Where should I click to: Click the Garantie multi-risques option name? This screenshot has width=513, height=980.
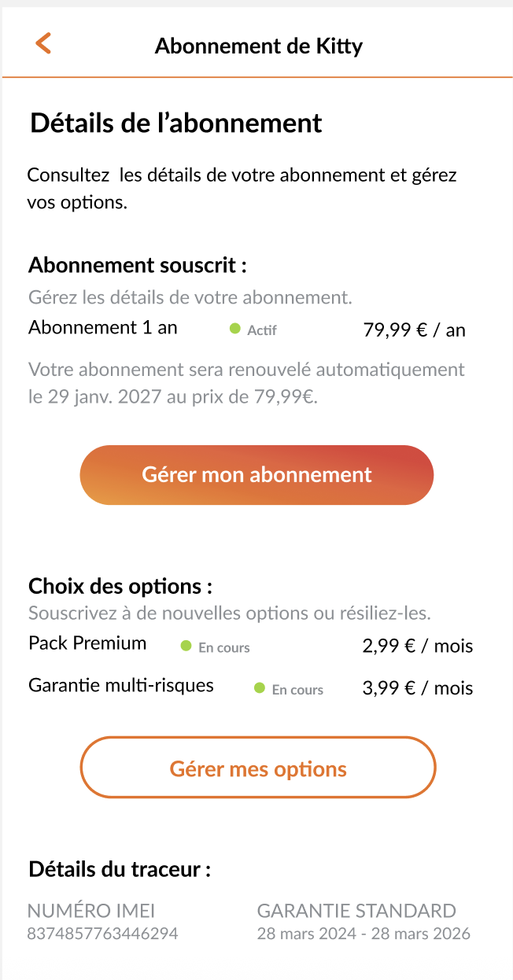[121, 685]
